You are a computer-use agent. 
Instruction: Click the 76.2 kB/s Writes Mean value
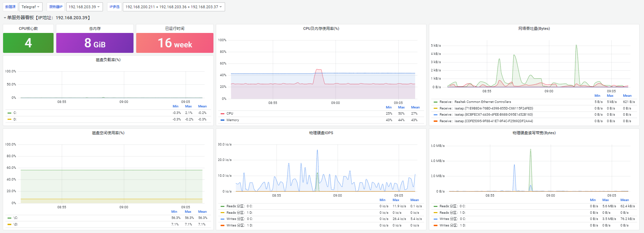628,219
